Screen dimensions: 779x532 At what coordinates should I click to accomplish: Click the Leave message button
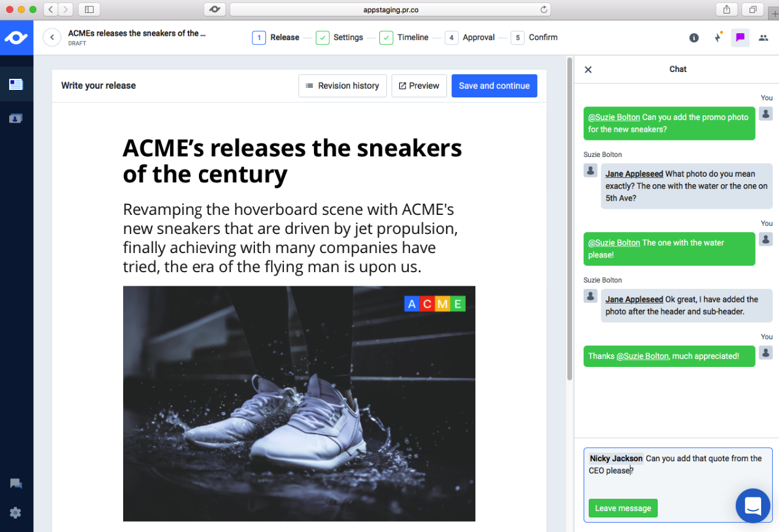coord(623,508)
